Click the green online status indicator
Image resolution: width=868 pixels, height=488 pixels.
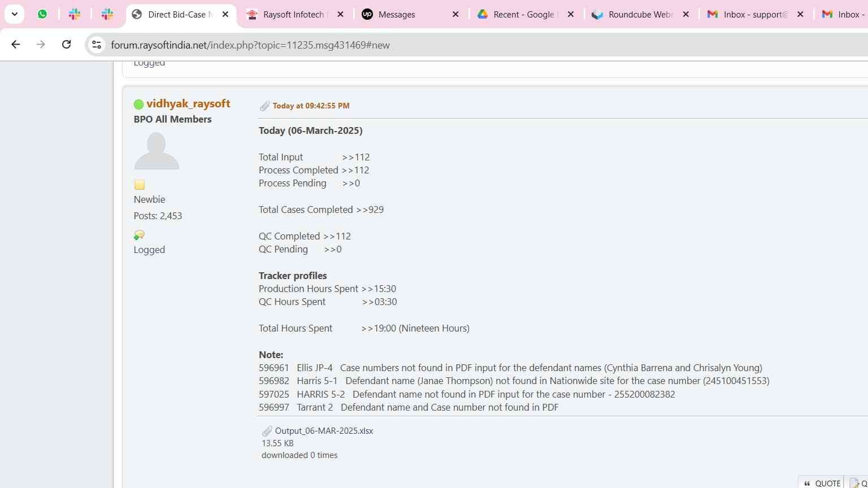tap(138, 104)
